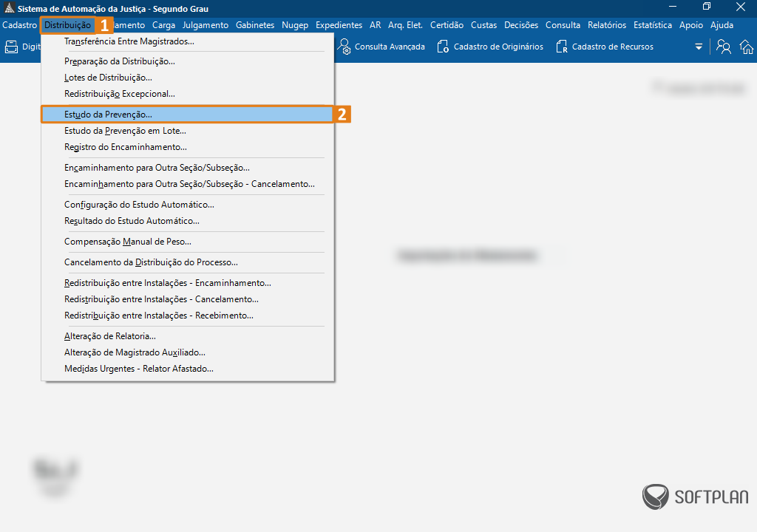Open the Julgamento menu
The height and width of the screenshot is (532, 757).
[206, 25]
